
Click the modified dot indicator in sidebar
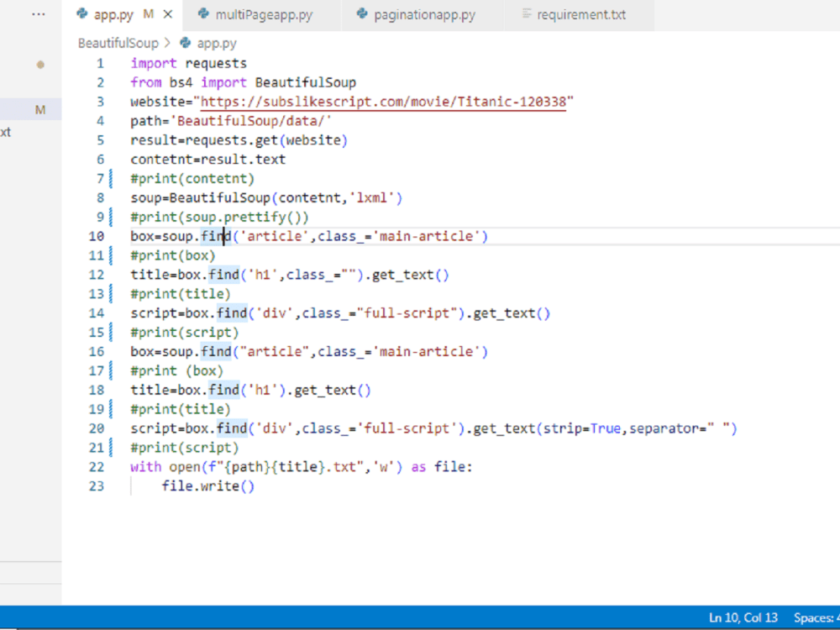pyautogui.click(x=40, y=65)
